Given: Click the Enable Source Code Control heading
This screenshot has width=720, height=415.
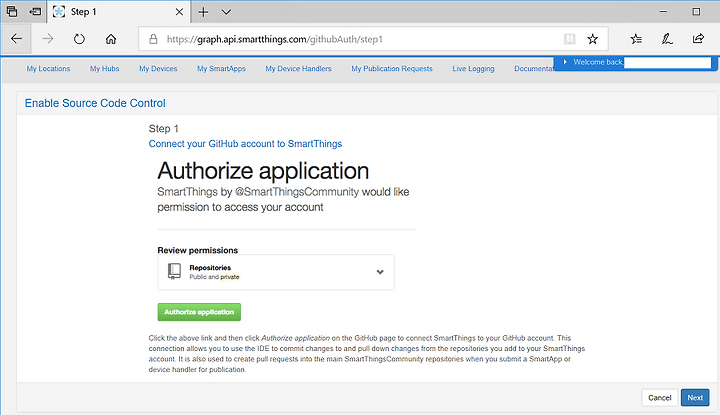Looking at the screenshot, I should click(95, 103).
